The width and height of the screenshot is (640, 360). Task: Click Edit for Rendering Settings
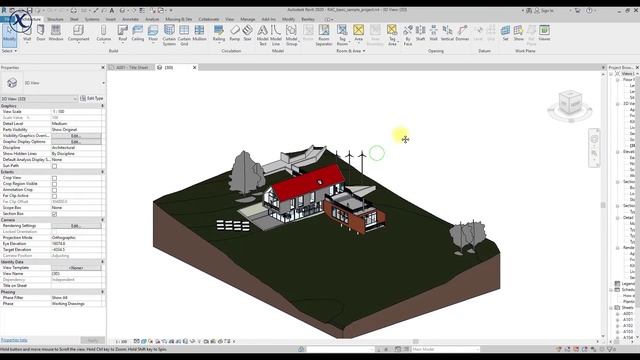76,226
